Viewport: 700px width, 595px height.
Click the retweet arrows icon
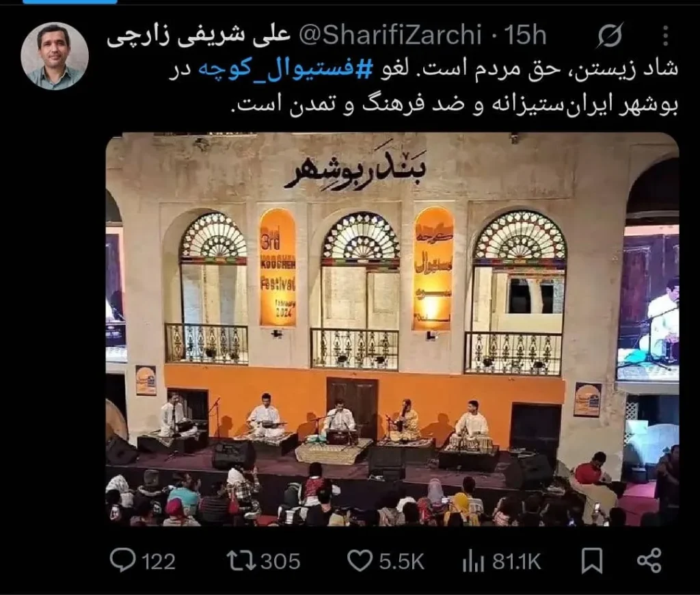(241, 561)
